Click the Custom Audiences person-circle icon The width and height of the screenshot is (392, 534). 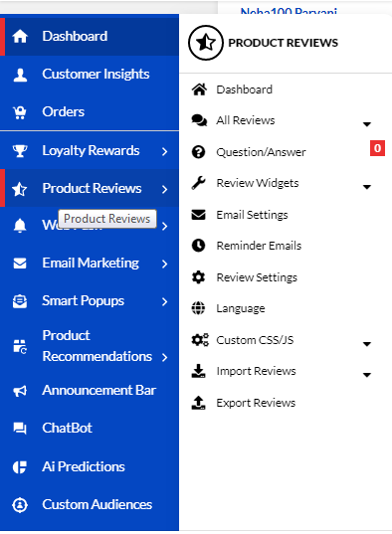[20, 505]
